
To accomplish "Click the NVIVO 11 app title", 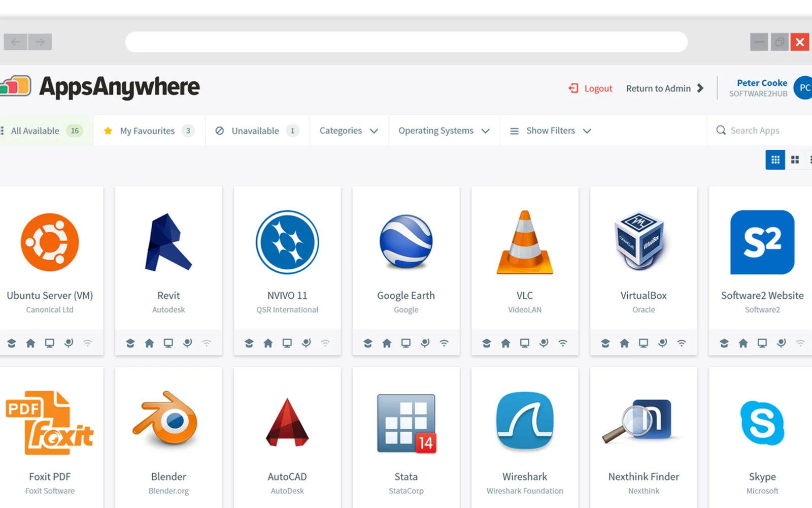I will [x=287, y=295].
